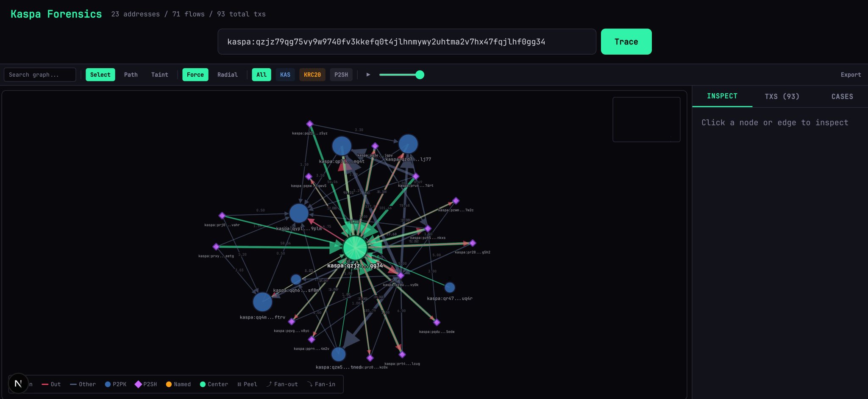Image resolution: width=868 pixels, height=399 pixels.
Task: Activate Path mode
Action: tap(131, 75)
